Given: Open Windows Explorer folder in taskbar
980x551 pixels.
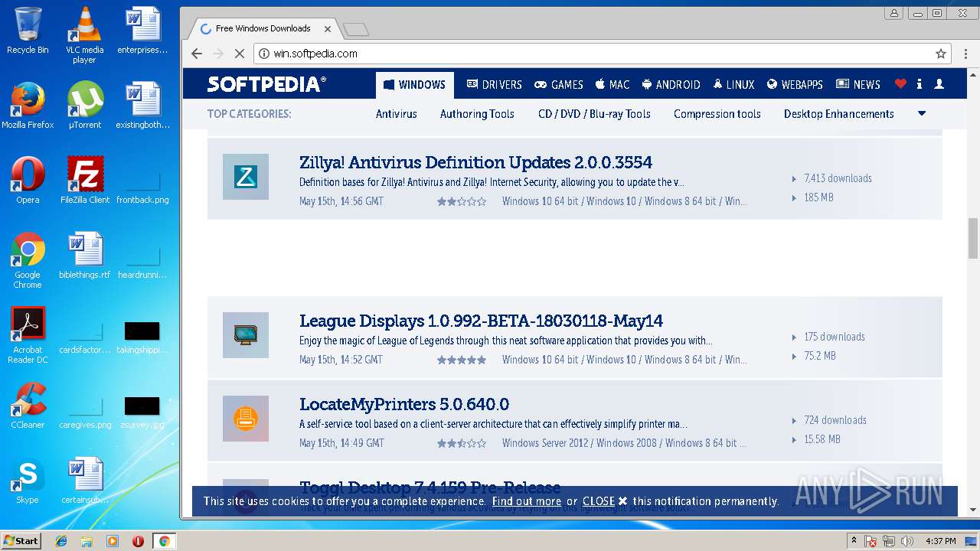Looking at the screenshot, I should click(x=87, y=541).
